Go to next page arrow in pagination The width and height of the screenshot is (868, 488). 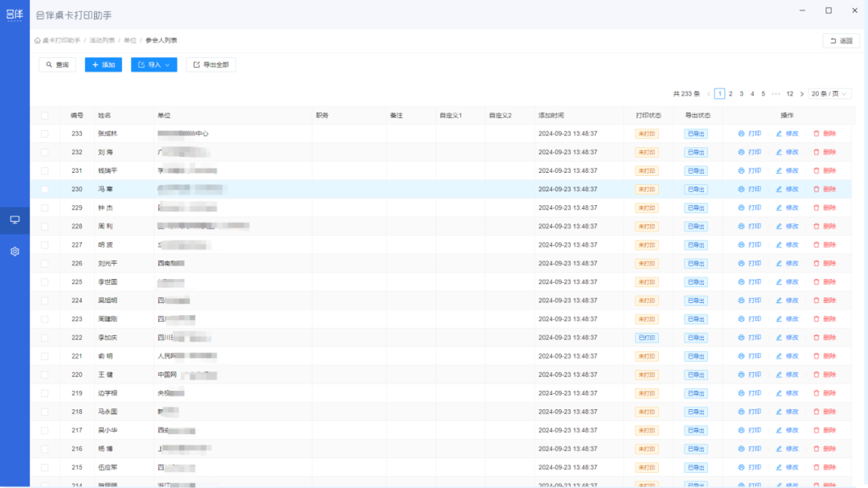(x=801, y=94)
